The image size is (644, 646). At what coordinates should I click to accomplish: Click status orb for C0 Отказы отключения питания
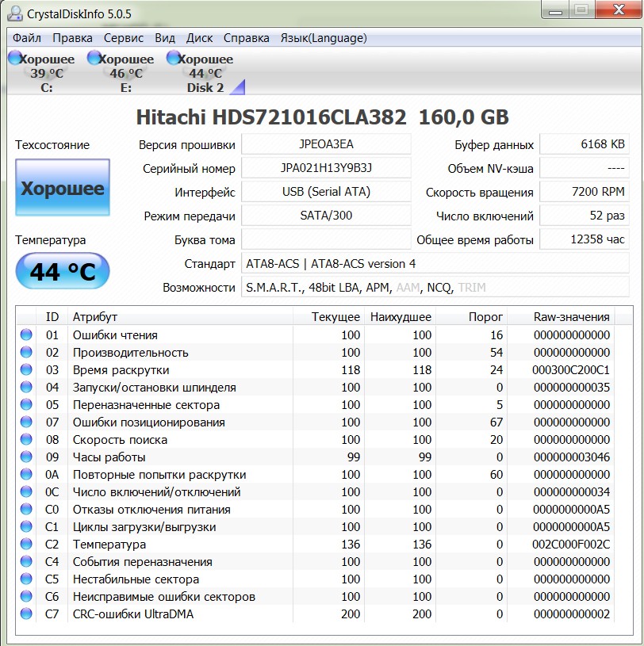(x=26, y=509)
